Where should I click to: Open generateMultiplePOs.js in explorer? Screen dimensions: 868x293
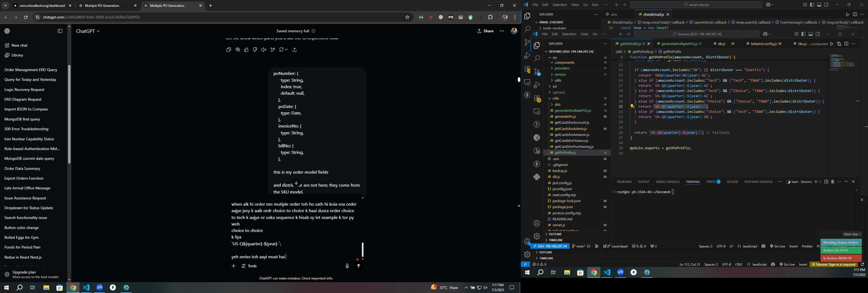click(x=573, y=111)
